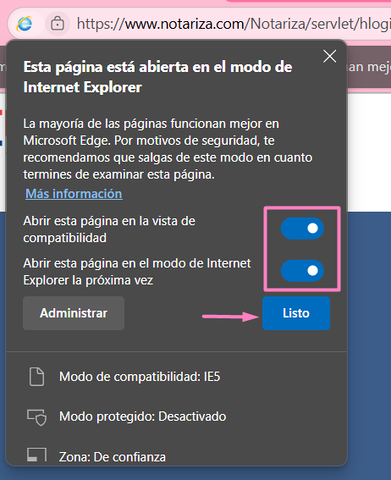Click the Modo de compatibilidad document icon
The width and height of the screenshot is (391, 480).
pos(36,377)
